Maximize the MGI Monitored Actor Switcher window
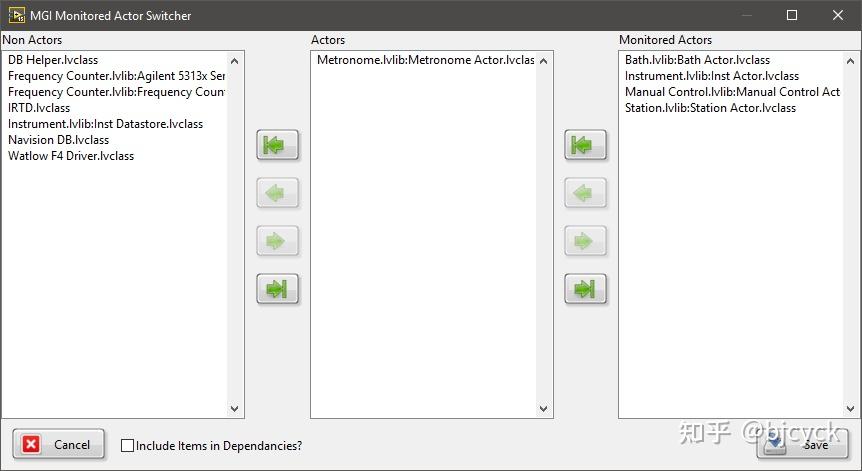862x471 pixels. pos(792,15)
